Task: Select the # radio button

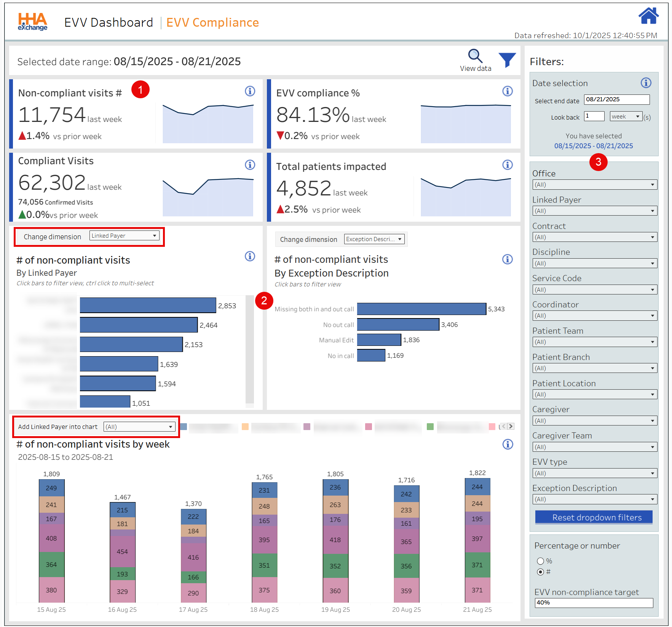Action: coord(541,571)
